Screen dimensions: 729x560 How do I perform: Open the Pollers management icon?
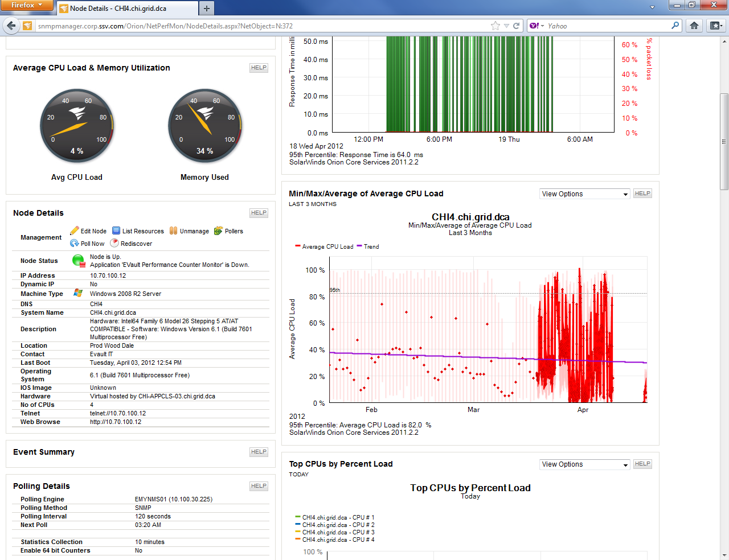218,230
